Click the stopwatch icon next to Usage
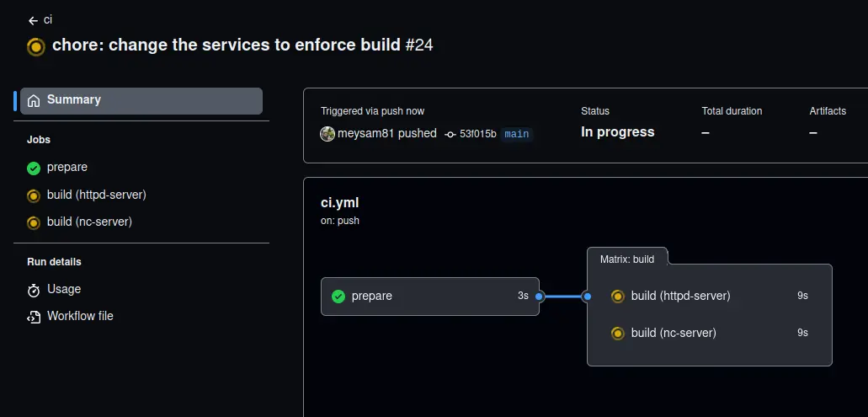The width and height of the screenshot is (868, 417). [x=34, y=290]
